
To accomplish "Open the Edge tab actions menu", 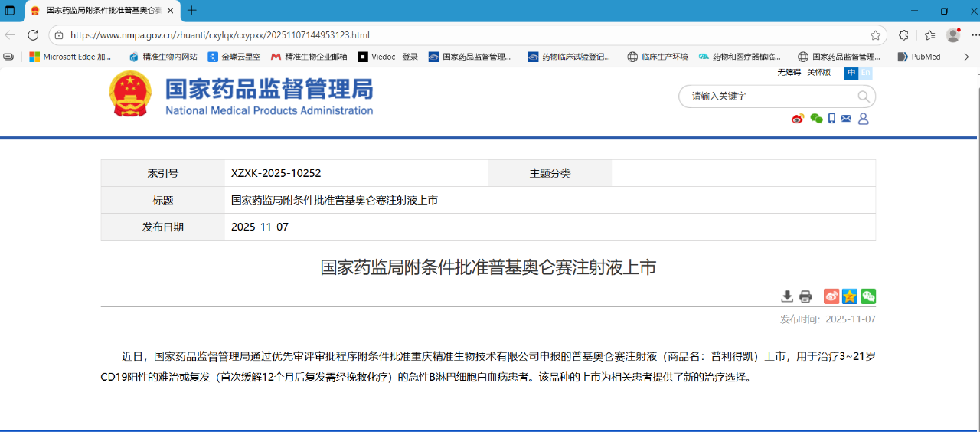I will [10, 11].
